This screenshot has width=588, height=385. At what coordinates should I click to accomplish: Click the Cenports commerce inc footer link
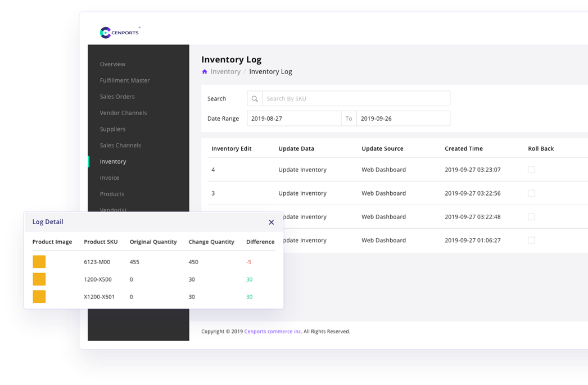tap(272, 331)
